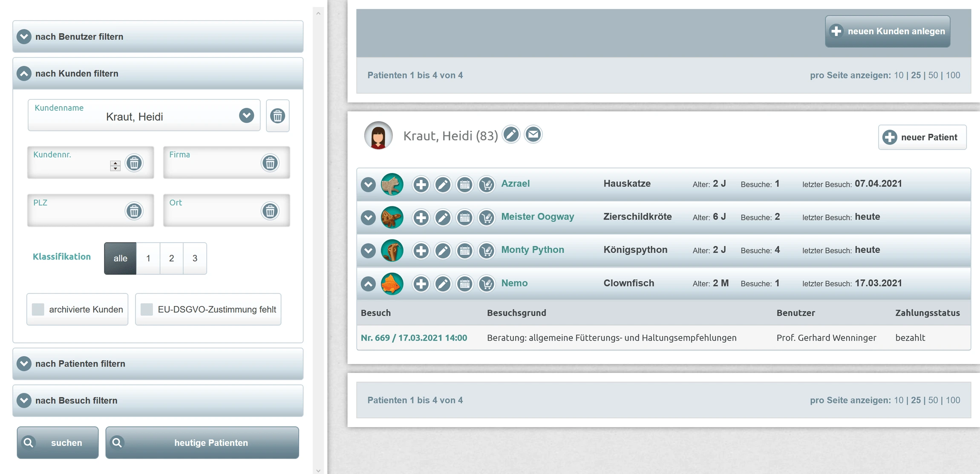980x474 pixels.
Task: Open the calendar icon for Meister Oogway
Action: point(464,218)
